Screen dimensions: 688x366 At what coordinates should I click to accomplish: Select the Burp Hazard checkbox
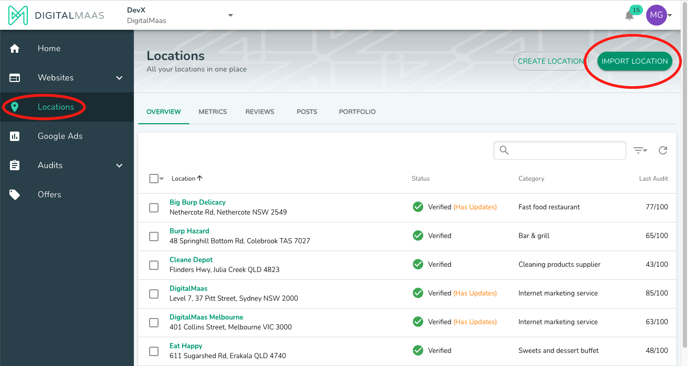click(154, 237)
